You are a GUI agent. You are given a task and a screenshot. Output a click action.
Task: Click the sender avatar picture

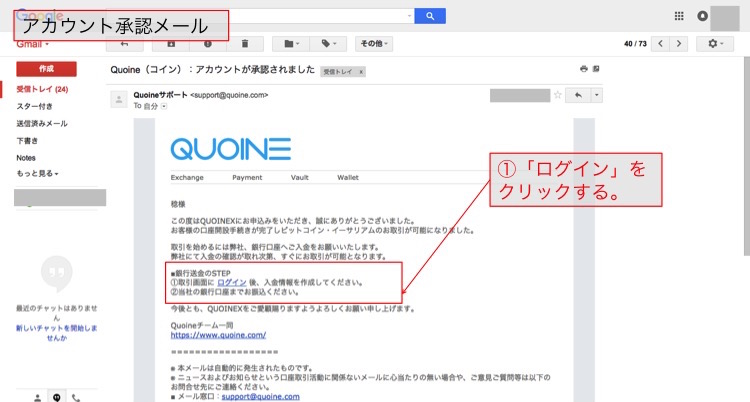(x=119, y=100)
